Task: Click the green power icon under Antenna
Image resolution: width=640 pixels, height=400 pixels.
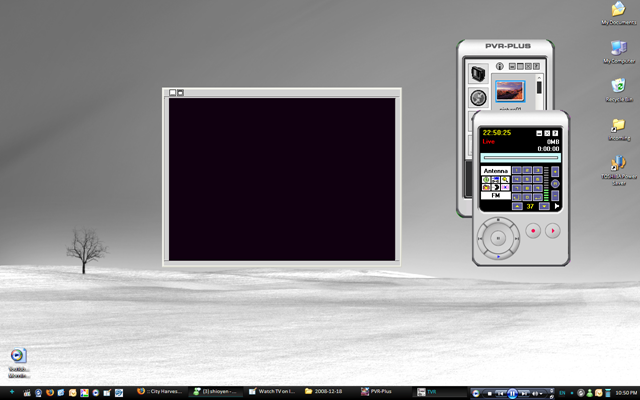Action: [486, 180]
